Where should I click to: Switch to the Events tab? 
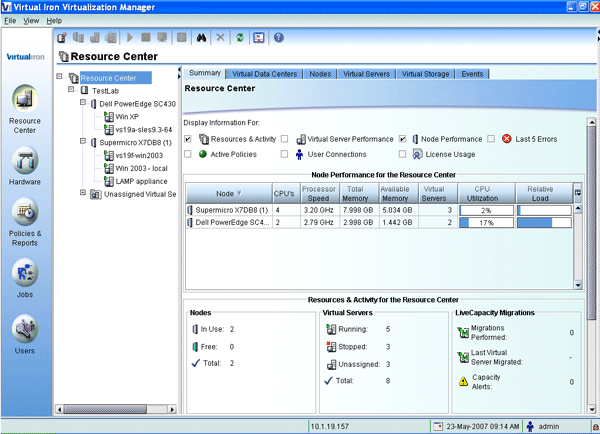click(472, 74)
